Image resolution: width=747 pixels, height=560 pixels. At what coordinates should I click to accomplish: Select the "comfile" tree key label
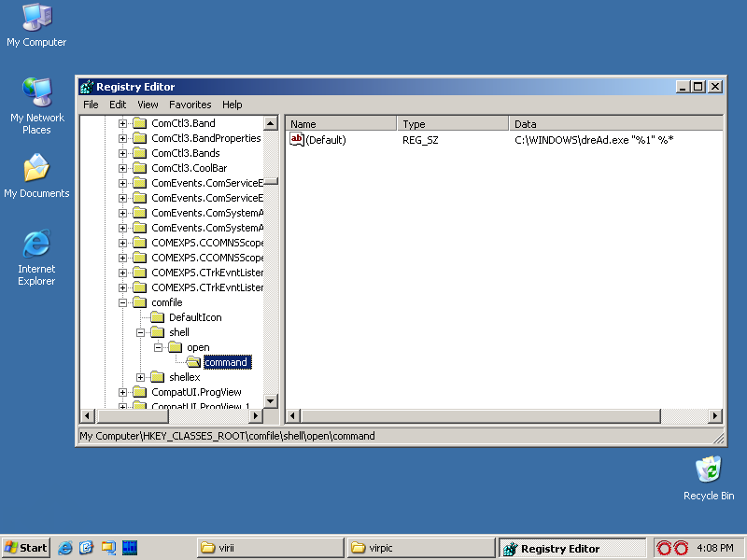[x=167, y=302]
